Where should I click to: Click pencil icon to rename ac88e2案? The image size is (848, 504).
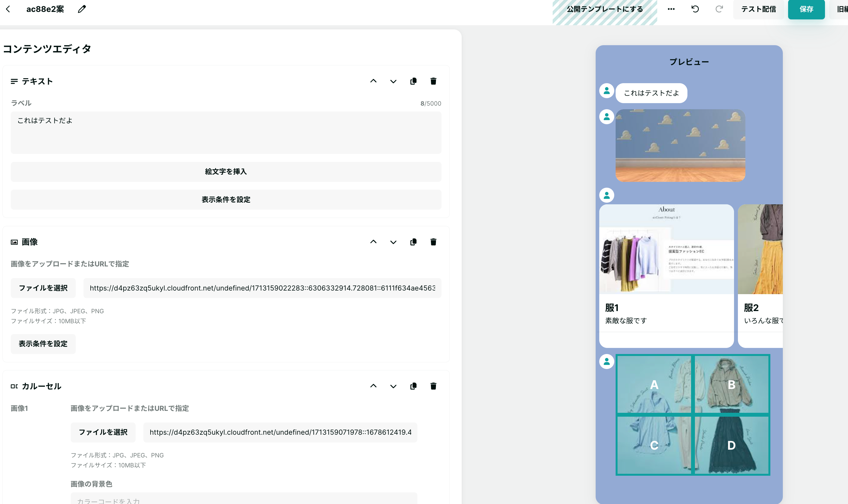click(x=82, y=9)
